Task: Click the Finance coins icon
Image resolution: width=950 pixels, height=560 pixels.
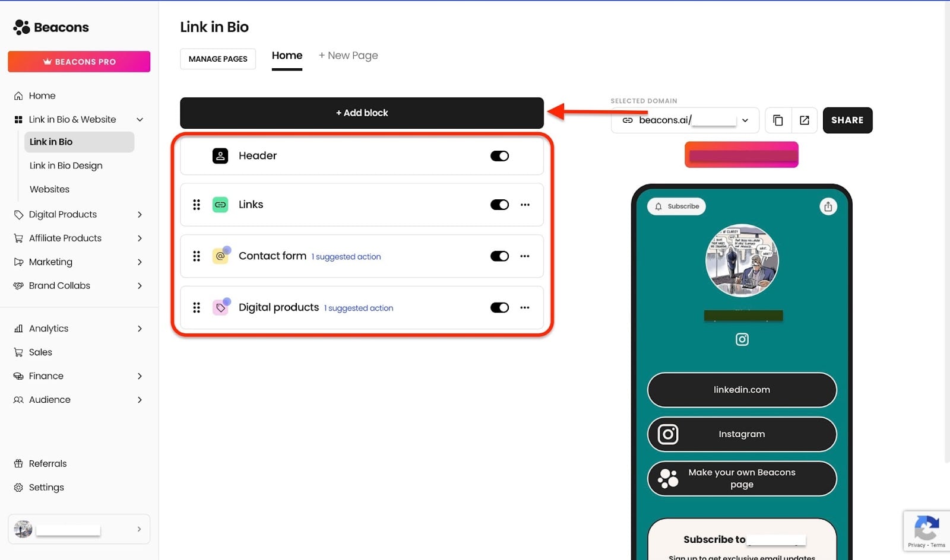Action: point(18,376)
